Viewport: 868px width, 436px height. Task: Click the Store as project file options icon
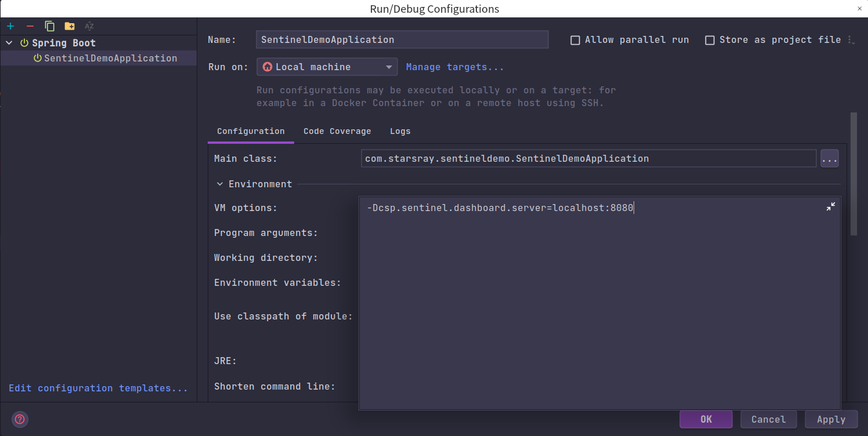[x=851, y=40]
